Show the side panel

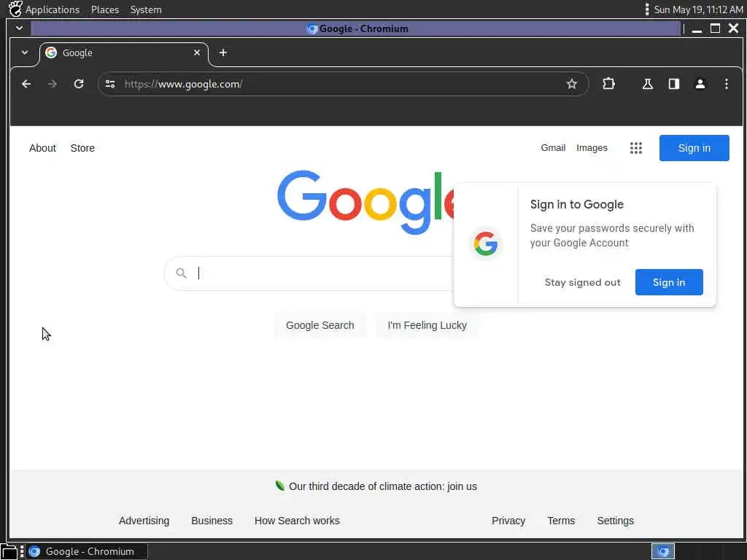pos(673,85)
